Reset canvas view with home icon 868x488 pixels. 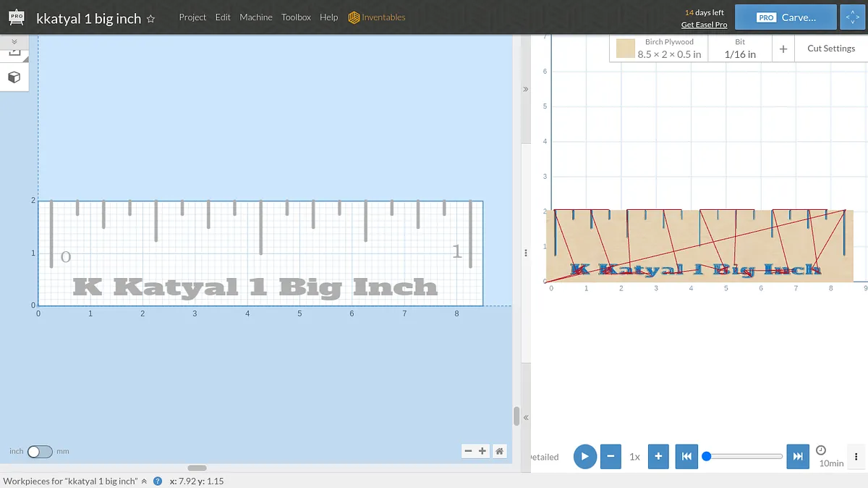pos(499,451)
